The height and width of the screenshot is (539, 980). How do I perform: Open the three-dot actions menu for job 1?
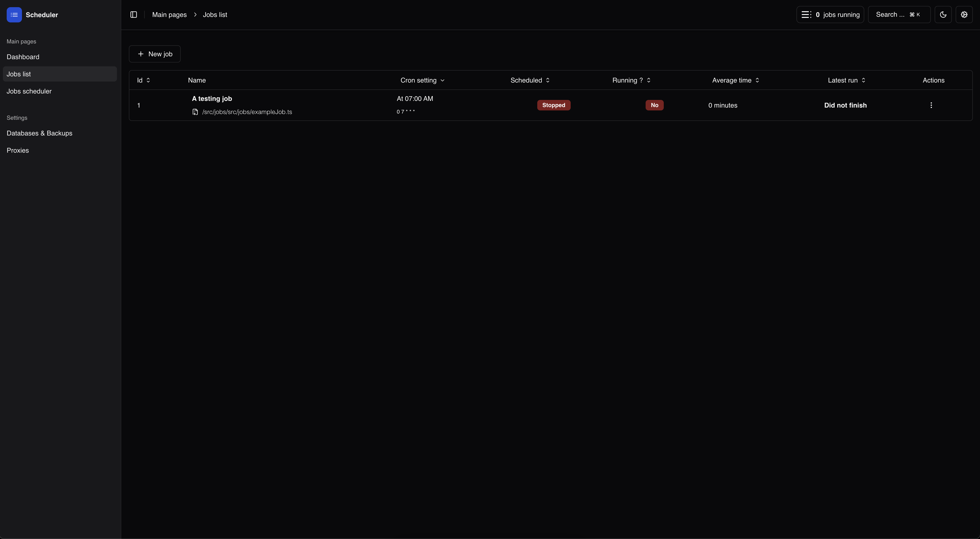(931, 105)
